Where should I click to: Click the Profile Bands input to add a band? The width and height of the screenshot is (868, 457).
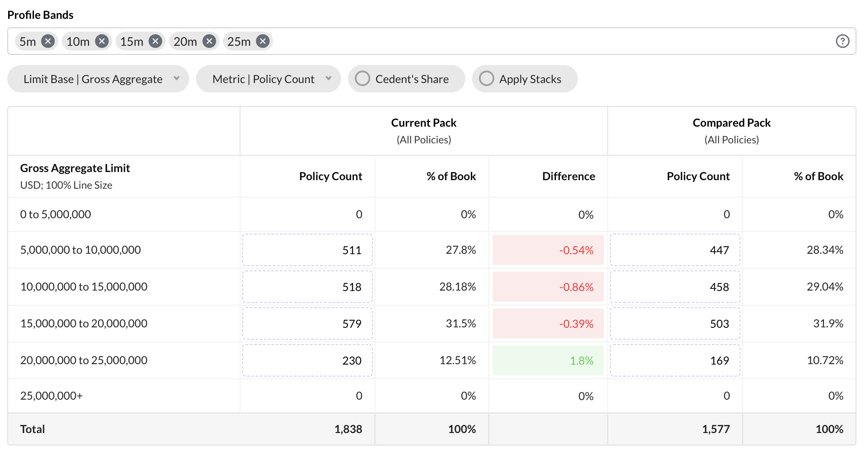514,41
